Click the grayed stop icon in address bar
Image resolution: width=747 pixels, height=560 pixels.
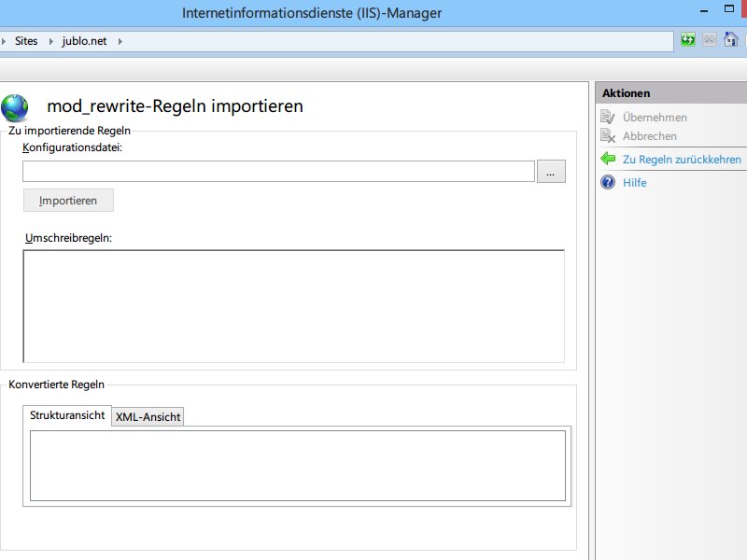coord(710,39)
